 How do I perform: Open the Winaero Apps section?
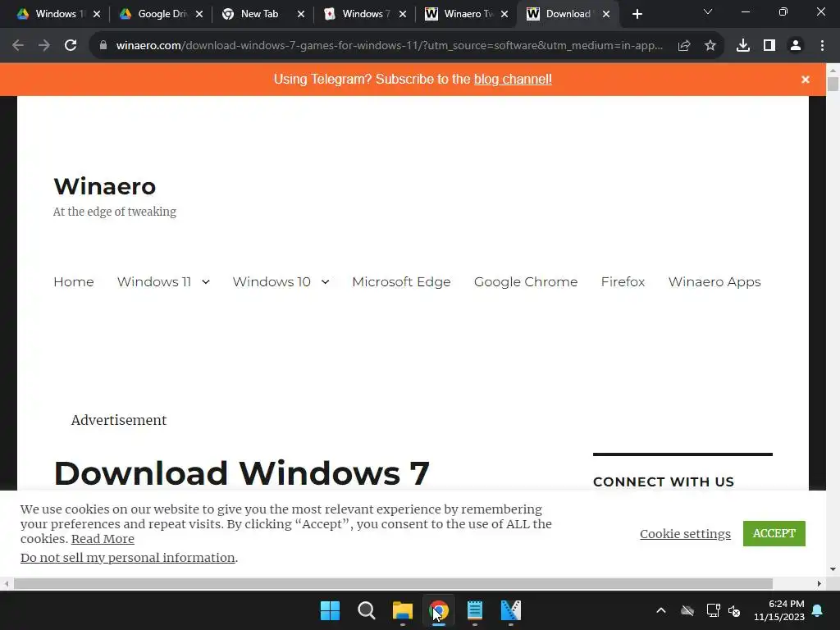click(714, 282)
